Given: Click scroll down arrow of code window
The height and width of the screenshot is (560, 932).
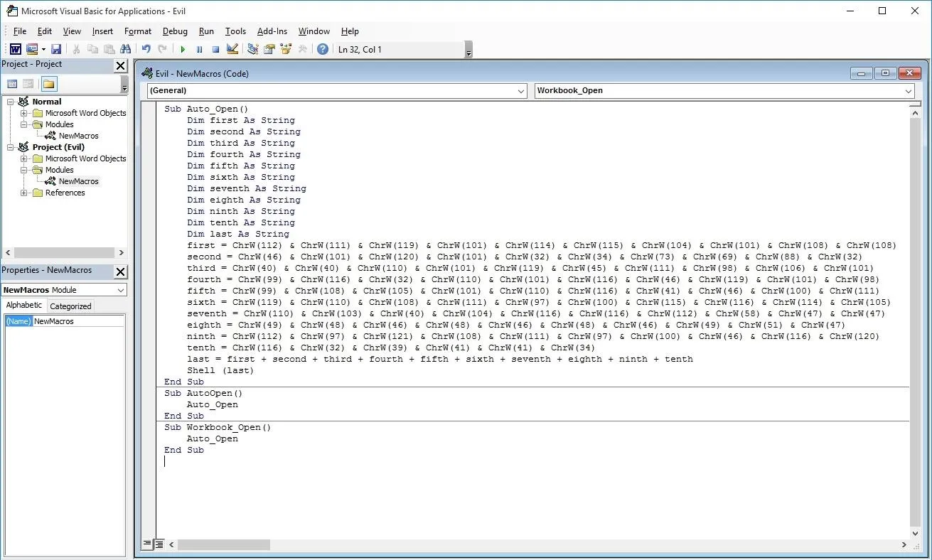Looking at the screenshot, I should pos(916,534).
